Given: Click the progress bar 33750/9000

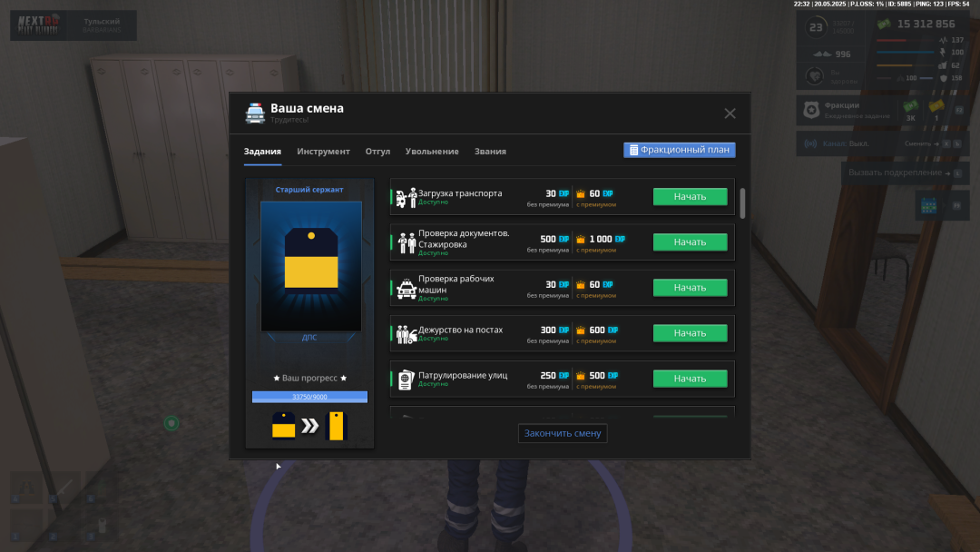Looking at the screenshot, I should click(x=310, y=397).
